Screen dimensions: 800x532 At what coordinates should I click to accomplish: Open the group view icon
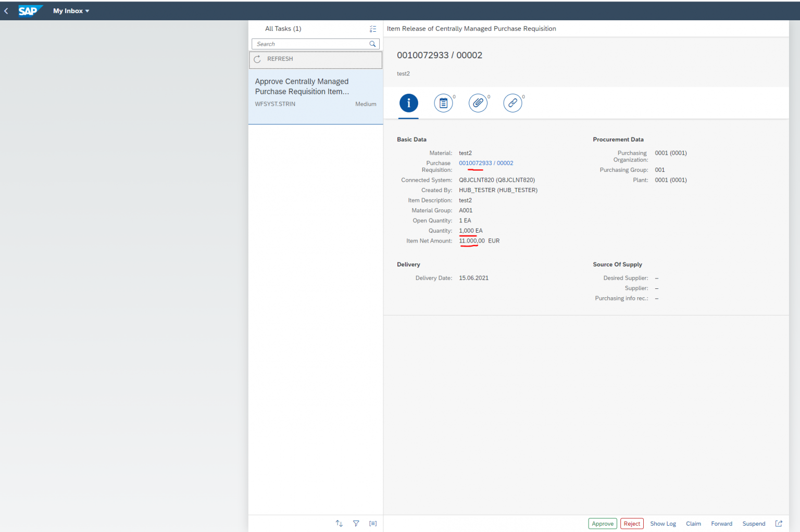coord(373,523)
